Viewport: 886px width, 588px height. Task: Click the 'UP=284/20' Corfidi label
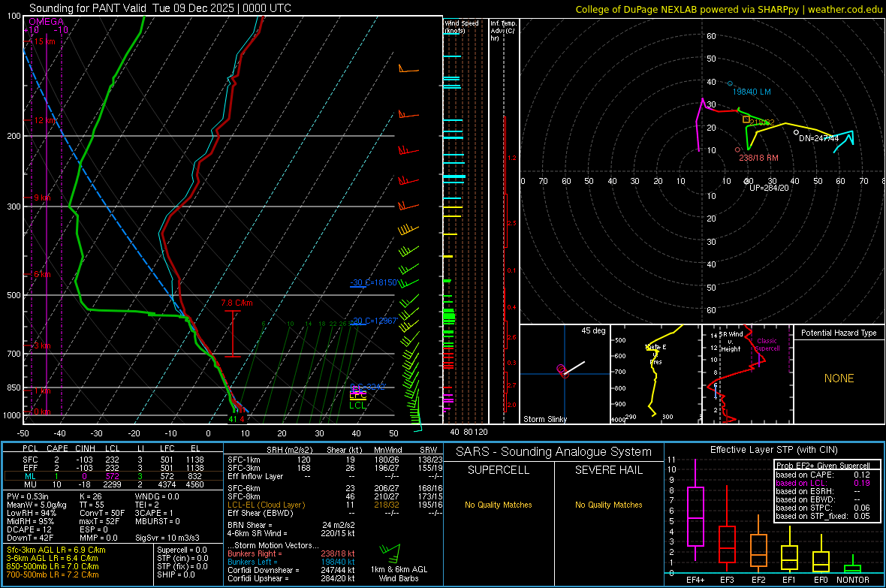point(769,188)
